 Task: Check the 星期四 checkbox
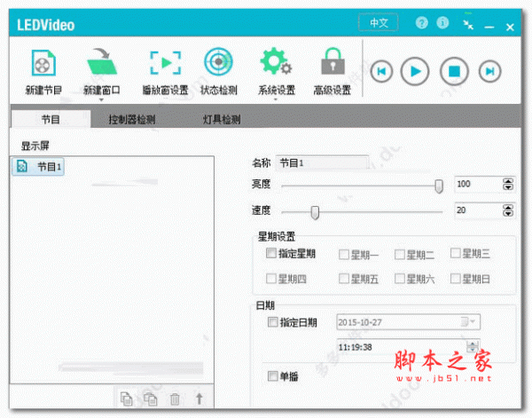[x=270, y=279]
